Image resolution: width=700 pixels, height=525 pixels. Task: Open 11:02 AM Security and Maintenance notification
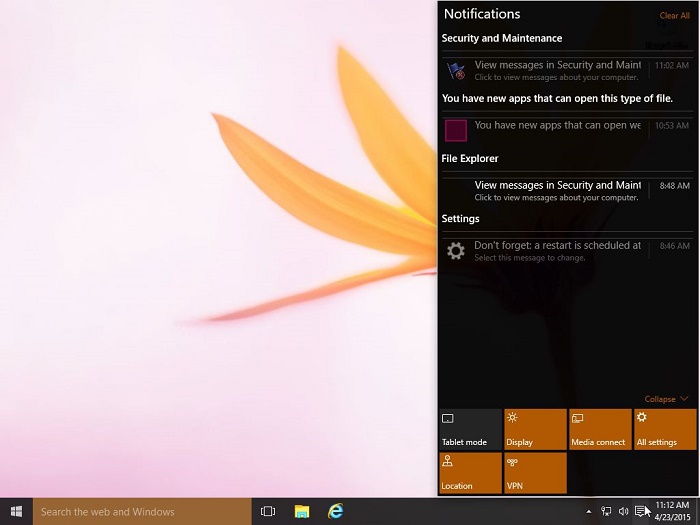pyautogui.click(x=567, y=71)
